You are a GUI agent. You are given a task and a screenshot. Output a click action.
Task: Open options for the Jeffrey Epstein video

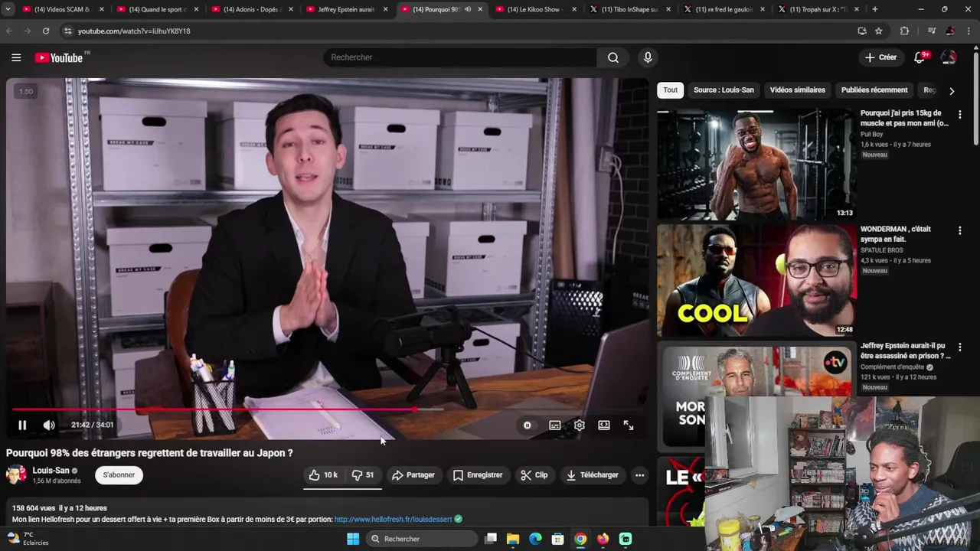click(x=959, y=347)
